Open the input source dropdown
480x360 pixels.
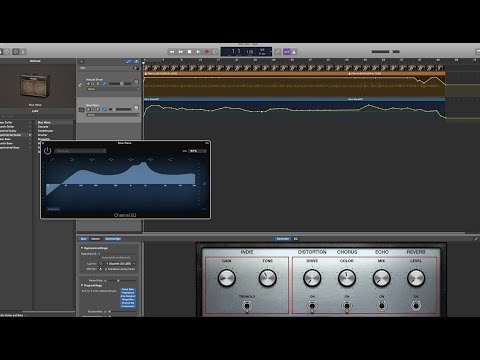(x=120, y=263)
